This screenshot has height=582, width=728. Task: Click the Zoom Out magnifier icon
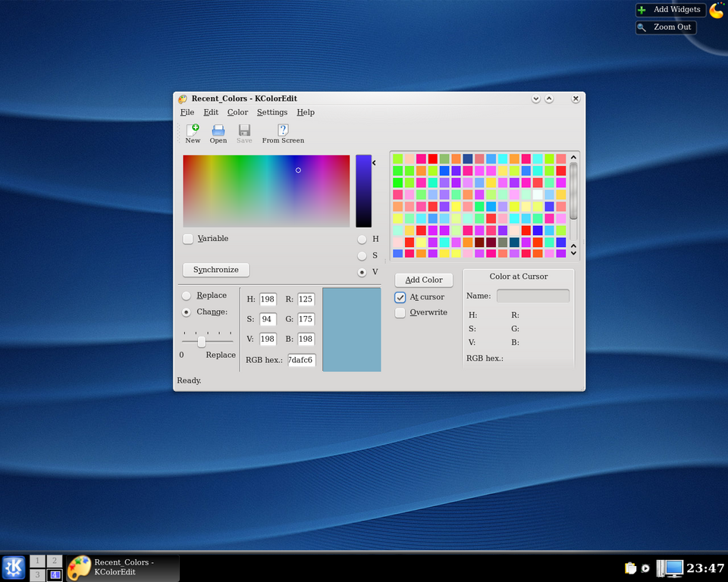[642, 27]
